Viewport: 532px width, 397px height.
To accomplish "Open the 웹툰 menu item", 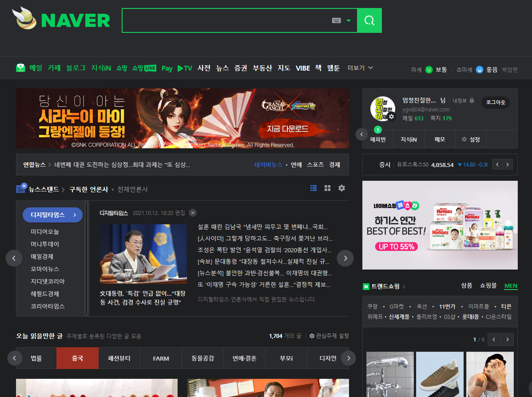I will point(333,68).
